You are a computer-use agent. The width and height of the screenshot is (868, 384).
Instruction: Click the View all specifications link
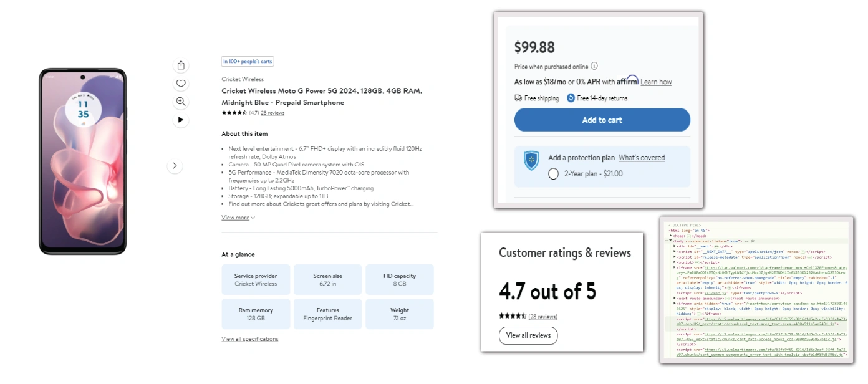click(249, 339)
